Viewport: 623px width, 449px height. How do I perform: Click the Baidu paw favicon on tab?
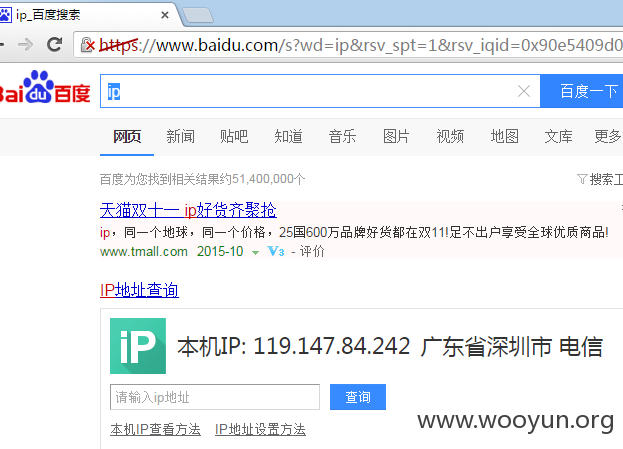coord(6,15)
